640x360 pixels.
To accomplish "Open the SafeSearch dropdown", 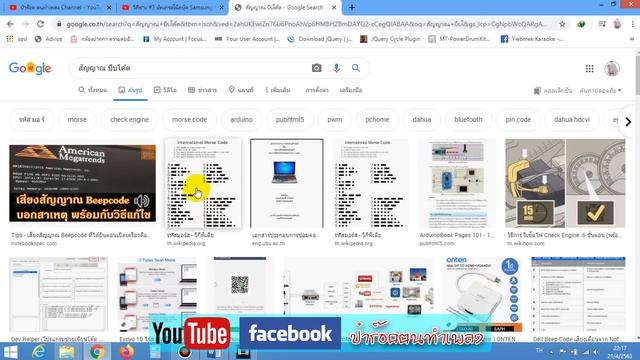I will 600,90.
